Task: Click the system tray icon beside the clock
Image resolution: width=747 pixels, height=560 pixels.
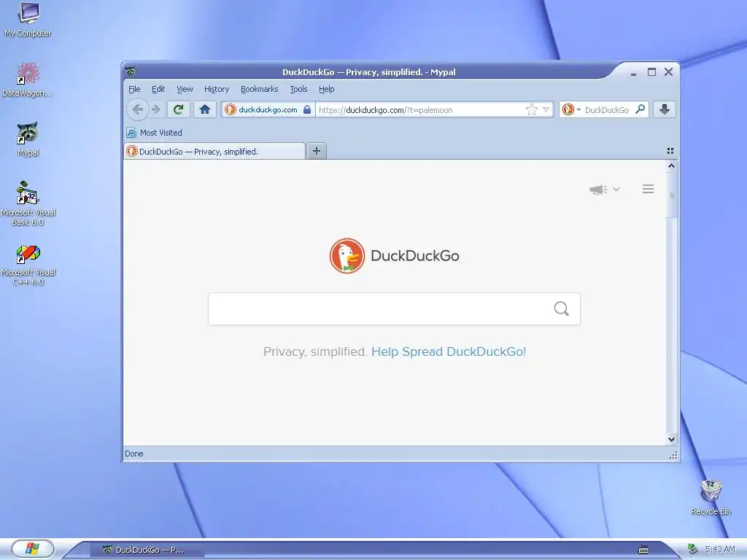Action: click(692, 549)
